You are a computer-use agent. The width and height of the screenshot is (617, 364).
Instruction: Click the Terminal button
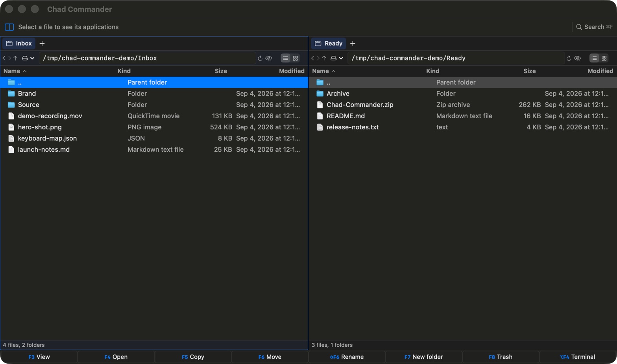pyautogui.click(x=578, y=357)
